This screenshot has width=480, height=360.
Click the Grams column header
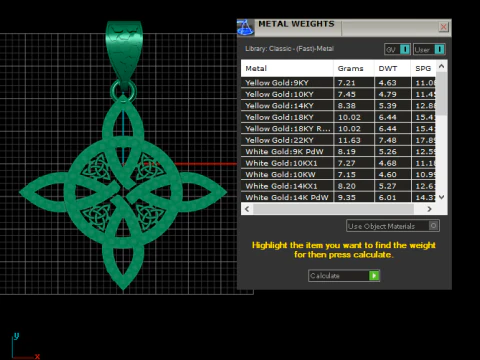[x=354, y=69]
